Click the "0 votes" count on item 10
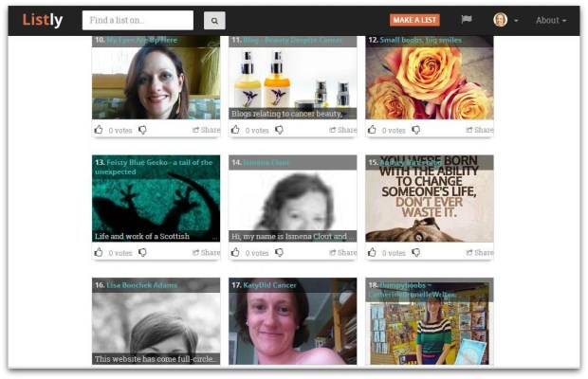 120,131
